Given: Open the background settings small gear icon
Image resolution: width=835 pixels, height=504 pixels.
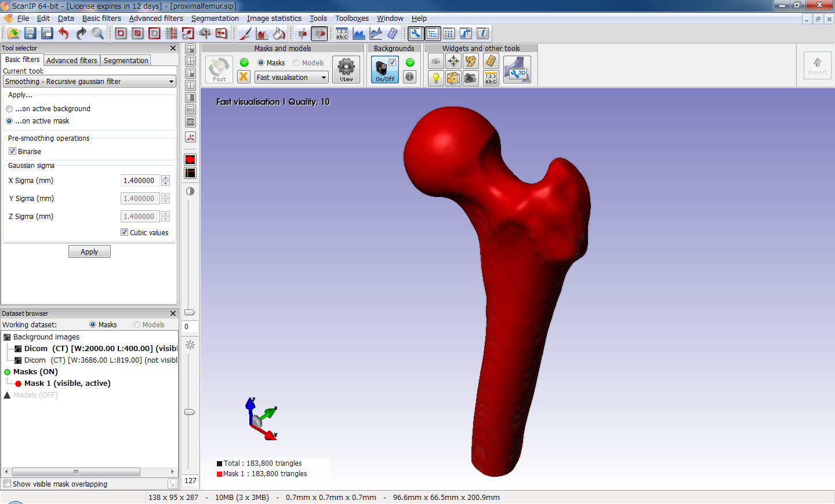Looking at the screenshot, I should [x=410, y=76].
